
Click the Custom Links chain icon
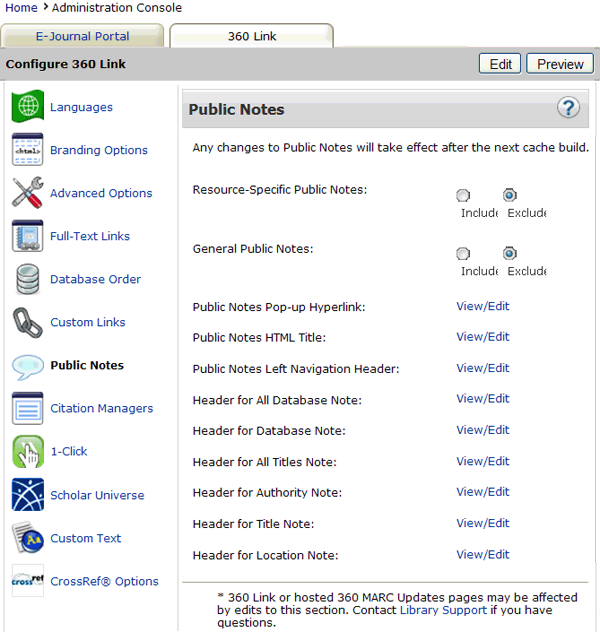coord(27,322)
